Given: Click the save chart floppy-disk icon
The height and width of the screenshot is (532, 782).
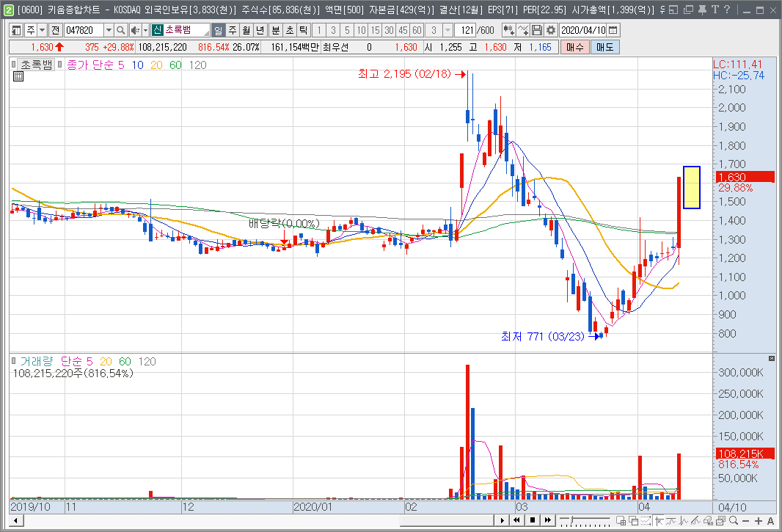Looking at the screenshot, I should click(x=537, y=30).
